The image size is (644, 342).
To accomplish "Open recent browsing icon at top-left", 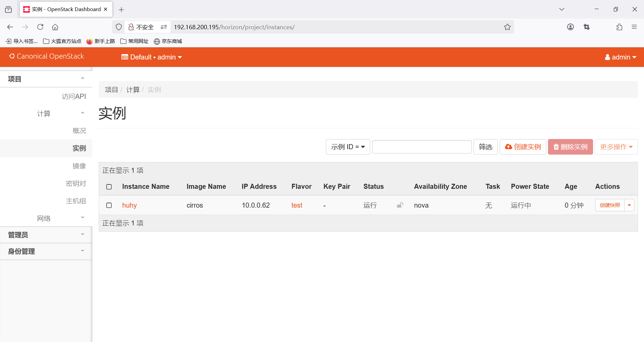I will pos(8,9).
